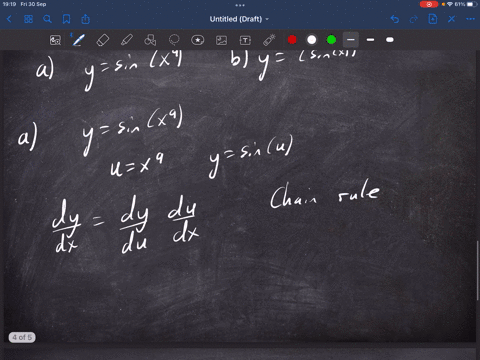Image resolution: width=480 pixels, height=360 pixels.
Task: Select the thickest stroke width
Action: [x=390, y=40]
